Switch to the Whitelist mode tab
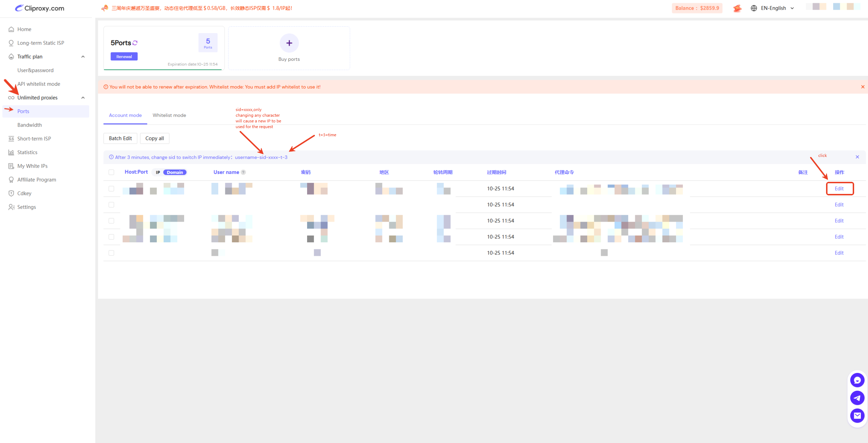The width and height of the screenshot is (868, 443). point(169,115)
